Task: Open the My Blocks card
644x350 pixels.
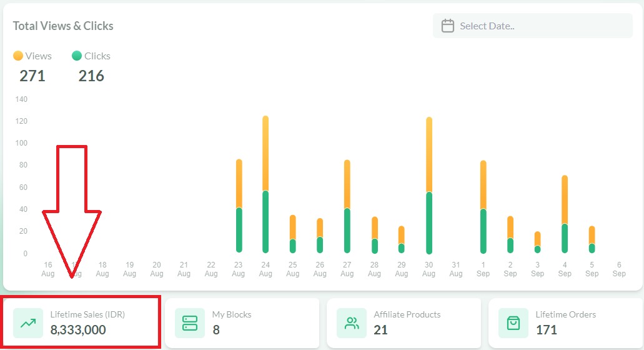Action: [242, 322]
